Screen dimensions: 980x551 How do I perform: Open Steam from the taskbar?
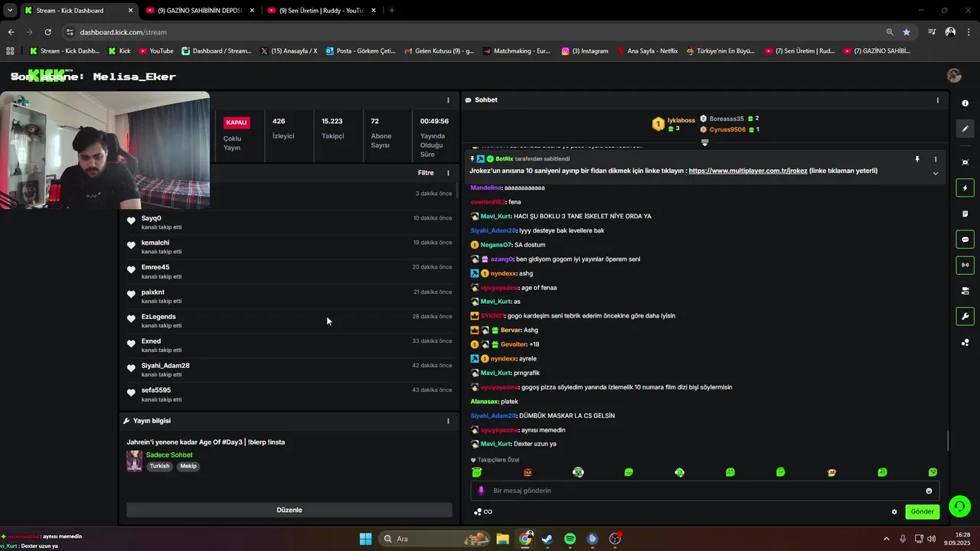(x=547, y=539)
